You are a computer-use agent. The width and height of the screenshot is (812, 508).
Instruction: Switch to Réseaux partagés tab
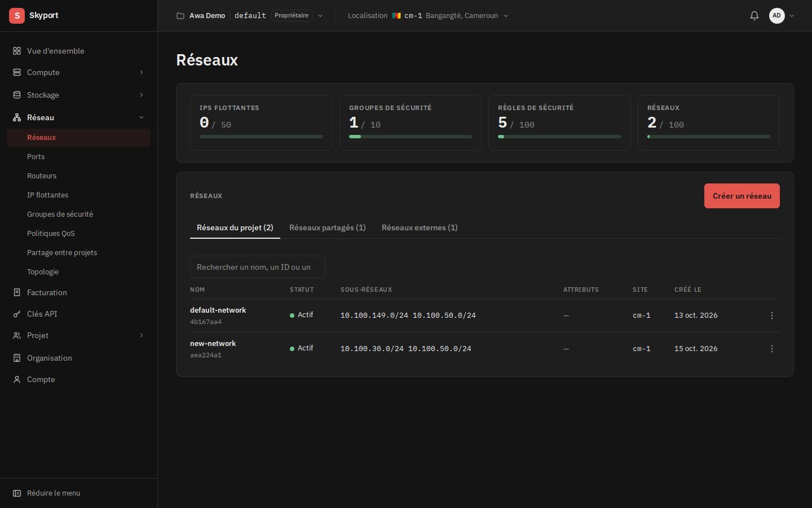(328, 227)
